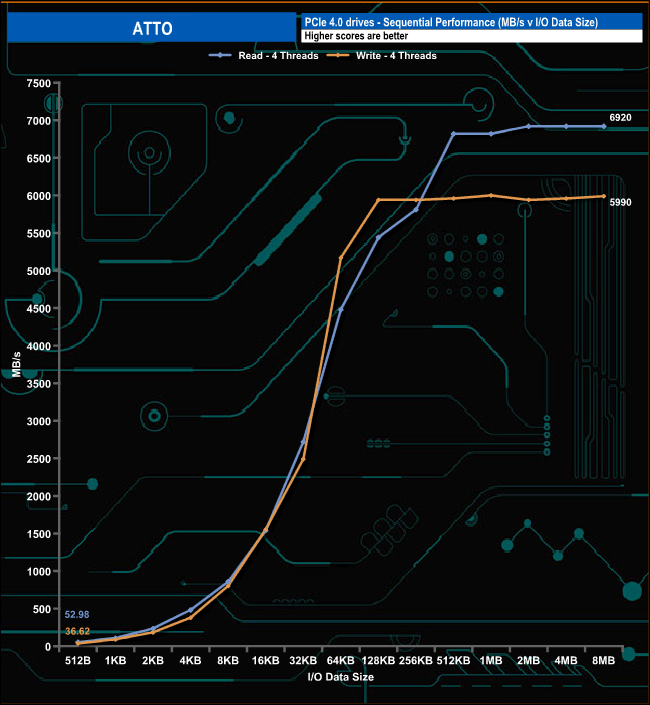Image resolution: width=650 pixels, height=705 pixels.
Task: Click the 'Higher scores are better' text
Action: coord(357,36)
